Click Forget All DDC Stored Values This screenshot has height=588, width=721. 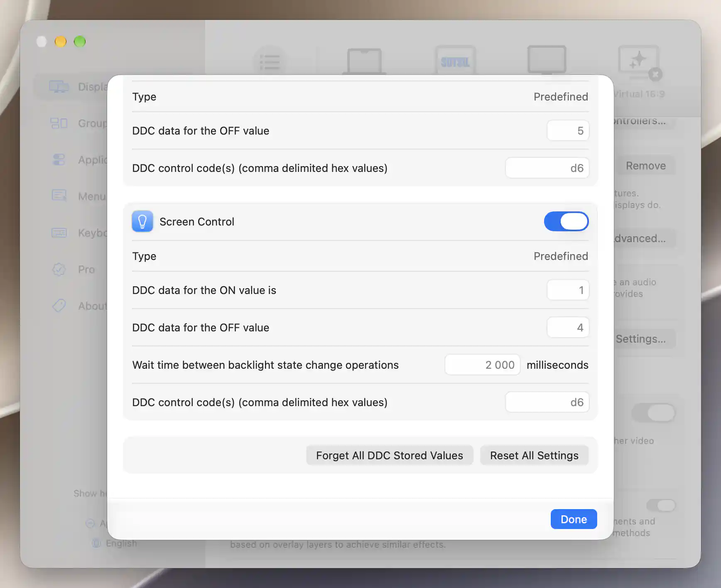coord(390,456)
